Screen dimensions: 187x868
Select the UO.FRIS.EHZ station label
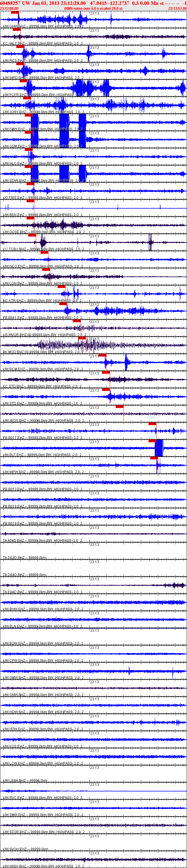[x=43, y=198]
